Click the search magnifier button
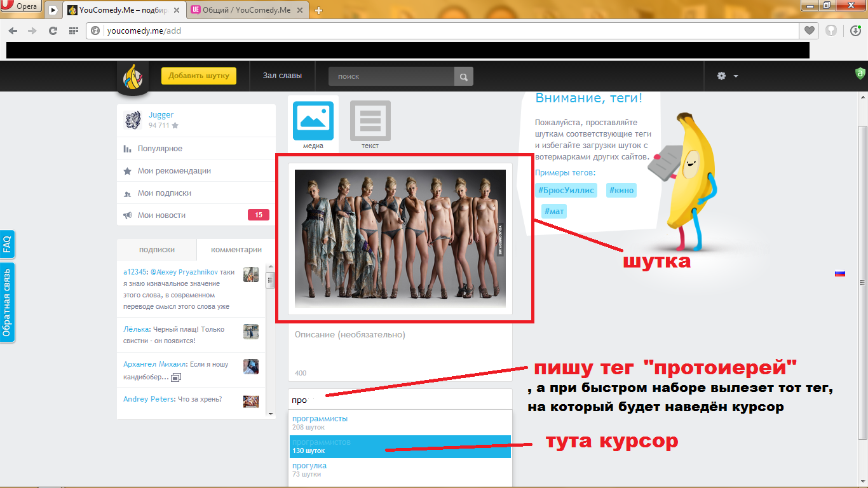 (464, 77)
